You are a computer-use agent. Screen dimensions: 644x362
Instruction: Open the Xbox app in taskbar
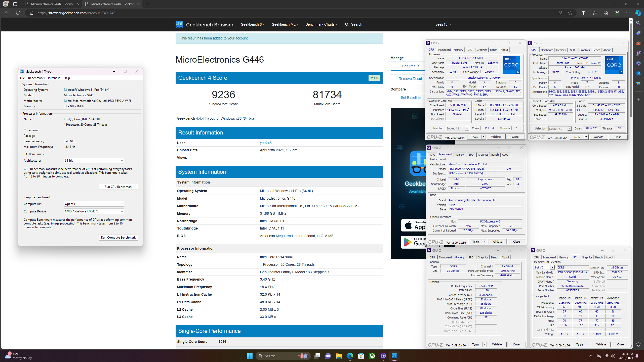[x=372, y=356]
